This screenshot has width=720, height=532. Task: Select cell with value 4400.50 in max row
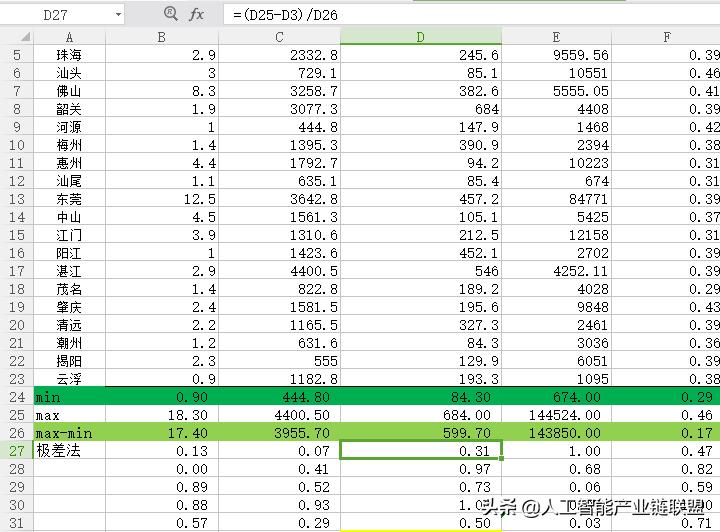279,414
